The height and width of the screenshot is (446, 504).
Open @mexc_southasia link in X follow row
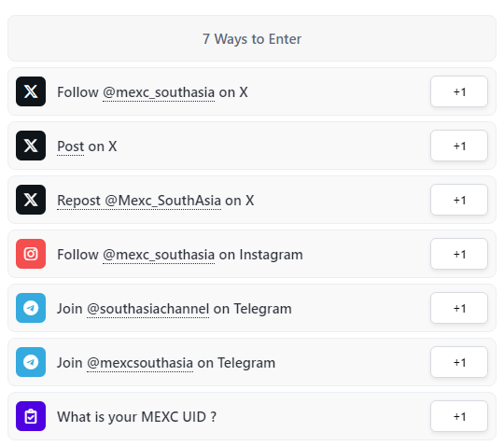click(x=159, y=92)
